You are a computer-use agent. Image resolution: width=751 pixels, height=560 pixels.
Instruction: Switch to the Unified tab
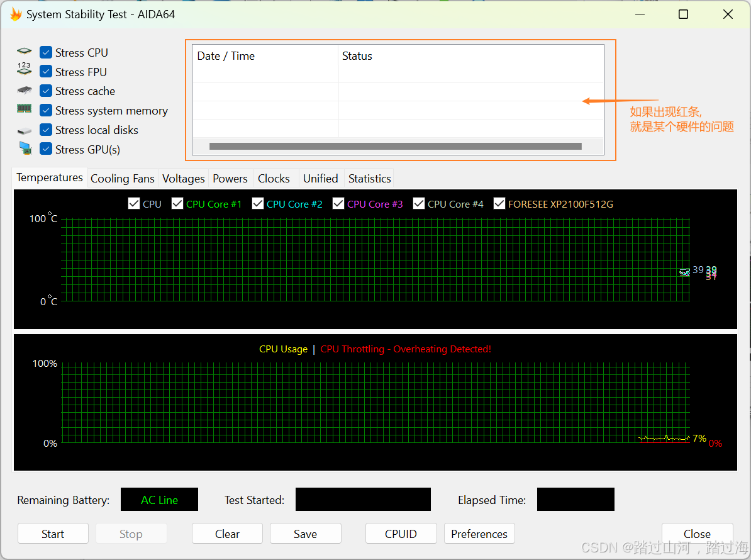pos(320,179)
